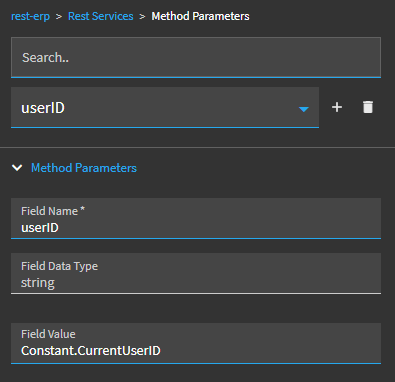Click the Field Value label
The image size is (395, 382).
pos(48,334)
